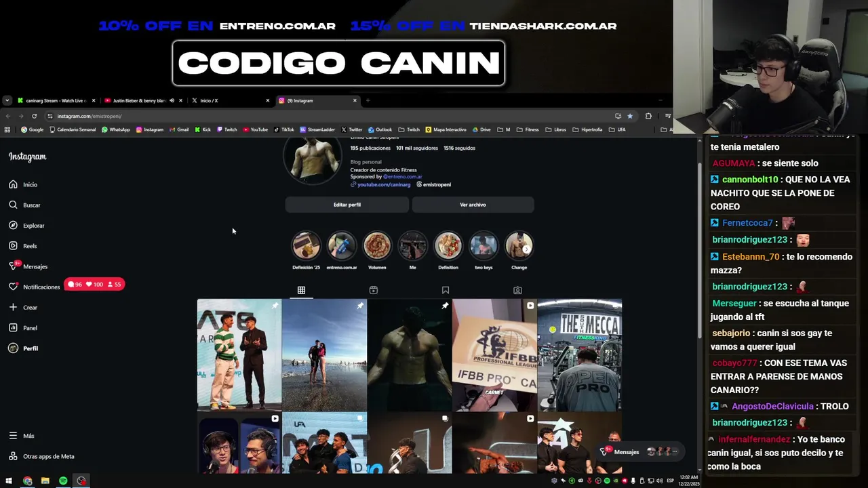Screen dimensions: 868x488
Task: Expand Hipertrofia bookmarks folder
Action: [x=587, y=129]
